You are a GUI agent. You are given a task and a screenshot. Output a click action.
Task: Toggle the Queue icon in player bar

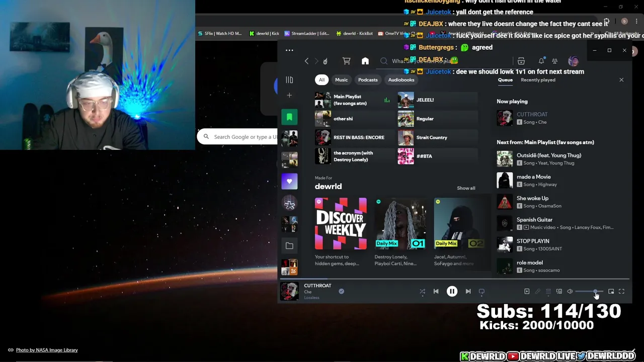(548, 291)
